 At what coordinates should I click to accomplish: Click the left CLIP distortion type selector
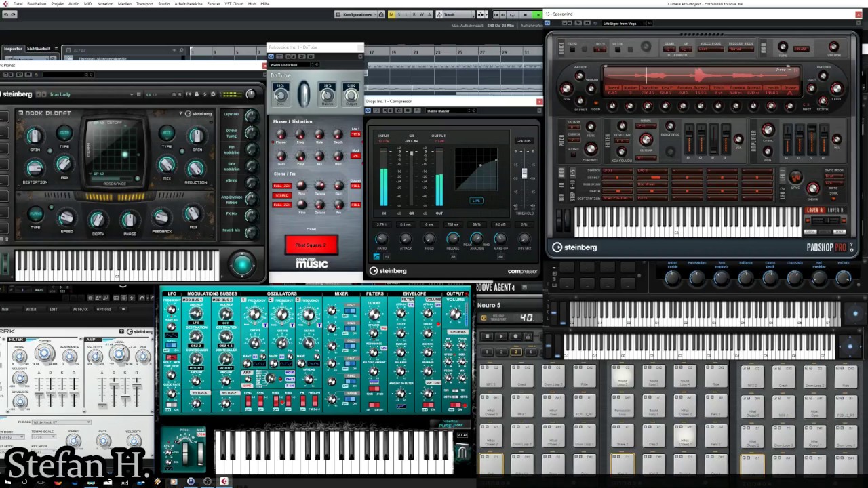tap(64, 133)
